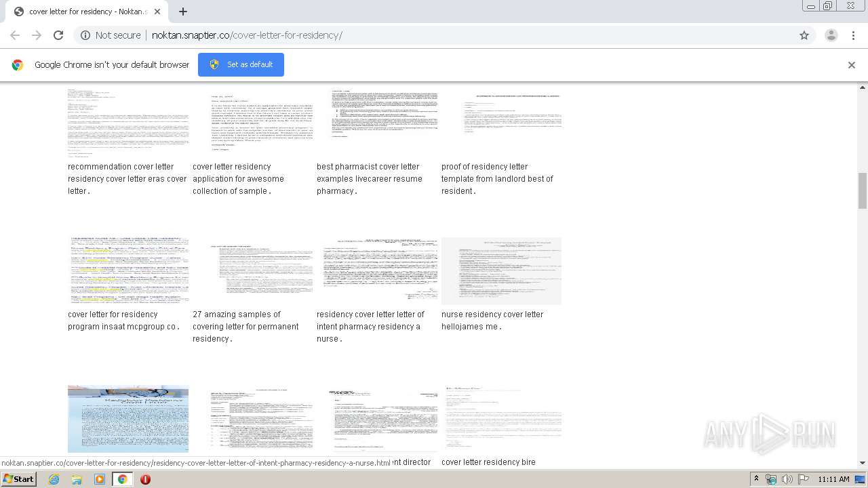Open 27 amazing samples thumbnail
The width and height of the screenshot is (868, 488).
pyautogui.click(x=252, y=270)
